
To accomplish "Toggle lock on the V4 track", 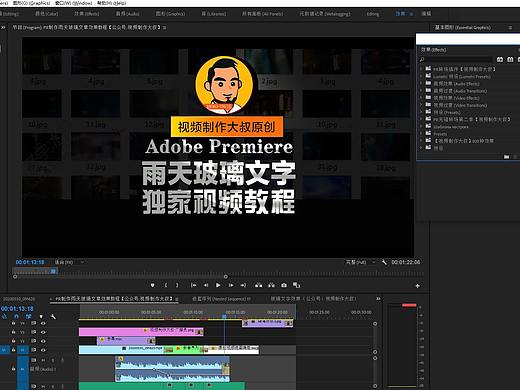I will pos(13,323).
